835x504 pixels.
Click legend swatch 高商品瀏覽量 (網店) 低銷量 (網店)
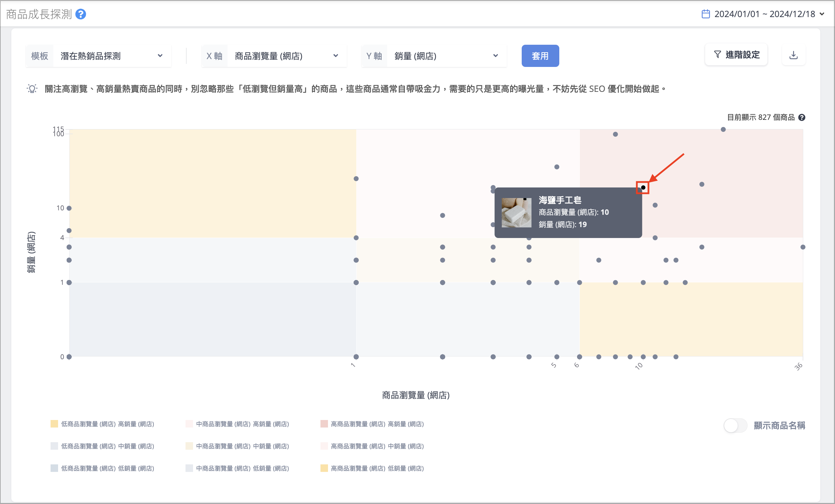coord(324,468)
